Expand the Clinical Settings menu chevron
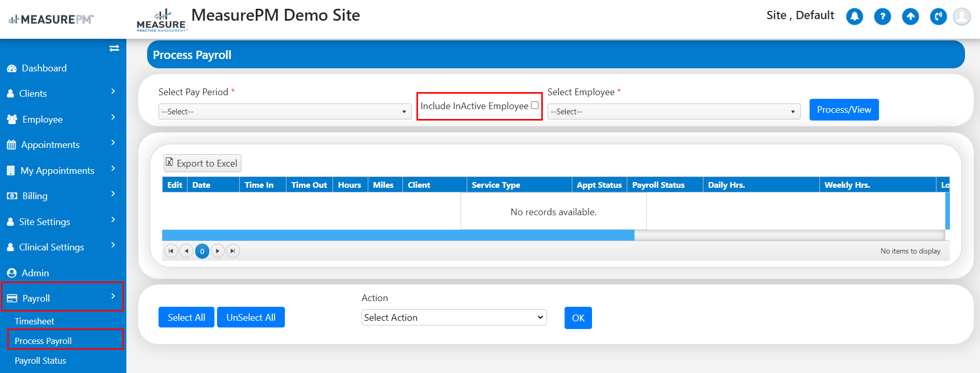Viewport: 980px width, 373px height. point(113,245)
